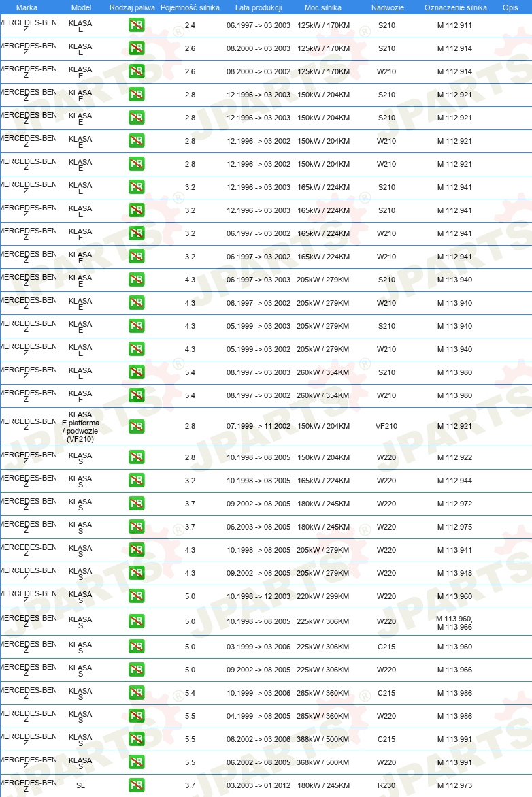Select the SL model cell
532x797 pixels.
tap(80, 785)
